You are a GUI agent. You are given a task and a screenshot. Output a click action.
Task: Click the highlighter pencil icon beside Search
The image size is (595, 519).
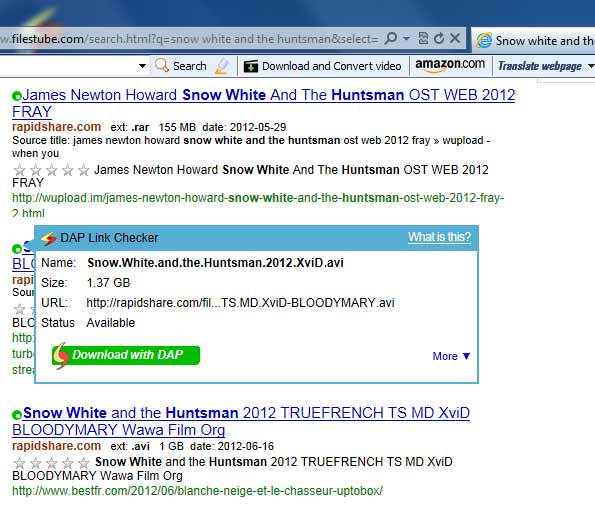[x=222, y=66]
